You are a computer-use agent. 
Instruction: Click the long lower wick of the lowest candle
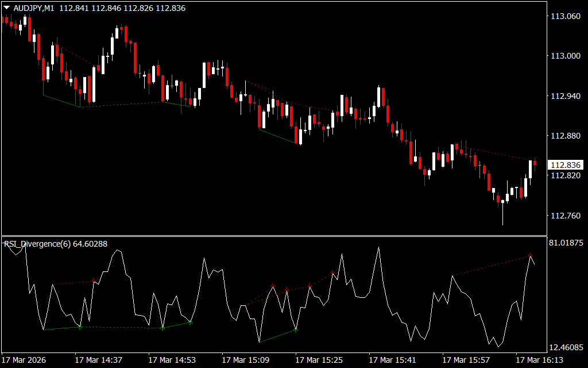pyautogui.click(x=502, y=215)
